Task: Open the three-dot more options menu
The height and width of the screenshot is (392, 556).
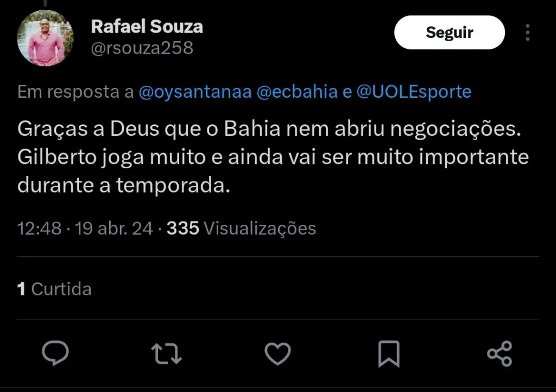Action: (528, 33)
